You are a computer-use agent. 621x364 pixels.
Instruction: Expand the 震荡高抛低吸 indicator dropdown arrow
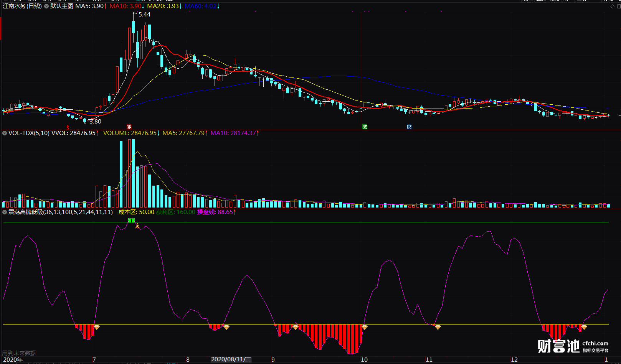tap(5, 212)
